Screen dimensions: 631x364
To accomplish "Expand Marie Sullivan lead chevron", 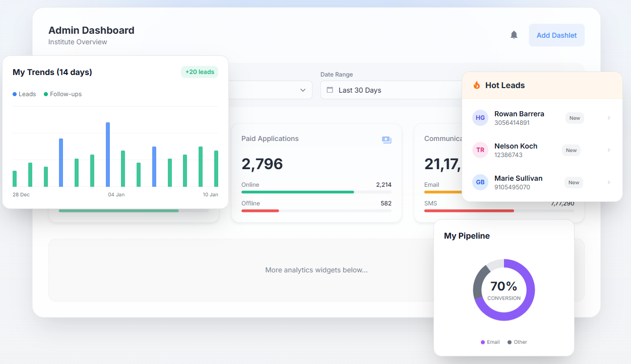I will [608, 182].
